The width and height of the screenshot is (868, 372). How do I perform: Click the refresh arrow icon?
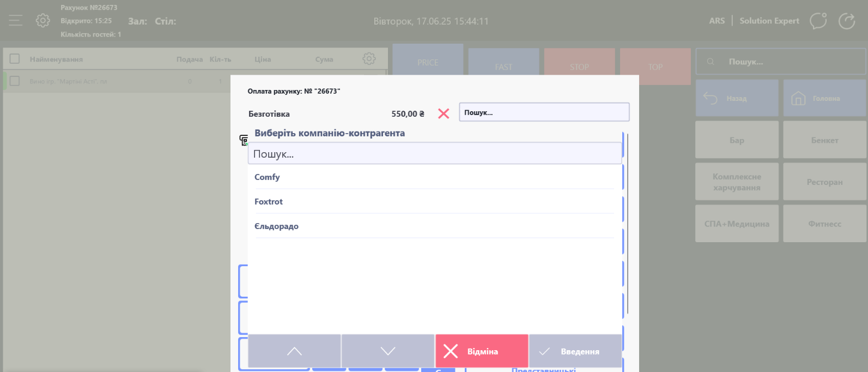coord(846,21)
